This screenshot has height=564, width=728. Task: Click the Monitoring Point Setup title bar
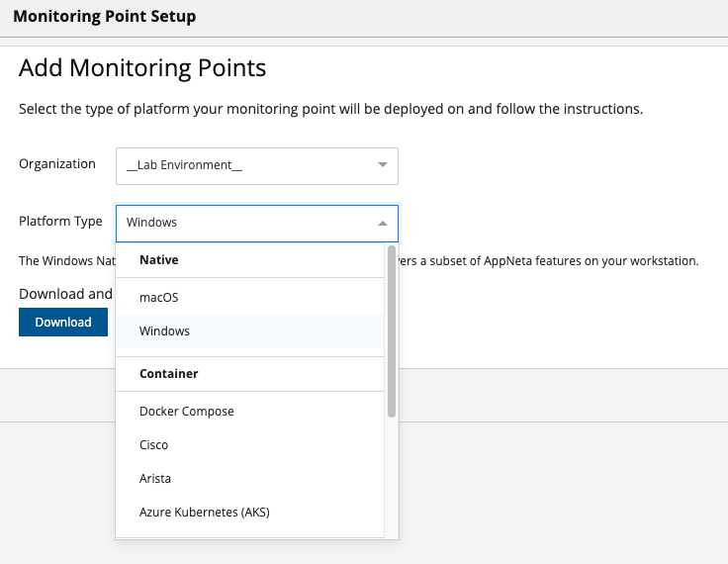coord(104,17)
